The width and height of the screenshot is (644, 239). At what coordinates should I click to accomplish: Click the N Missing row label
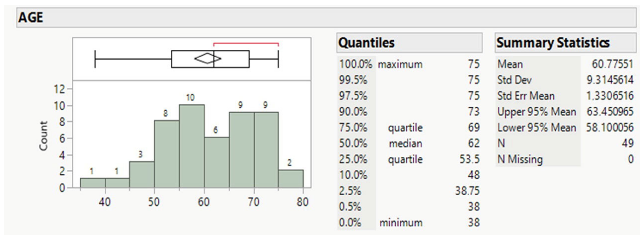[520, 159]
